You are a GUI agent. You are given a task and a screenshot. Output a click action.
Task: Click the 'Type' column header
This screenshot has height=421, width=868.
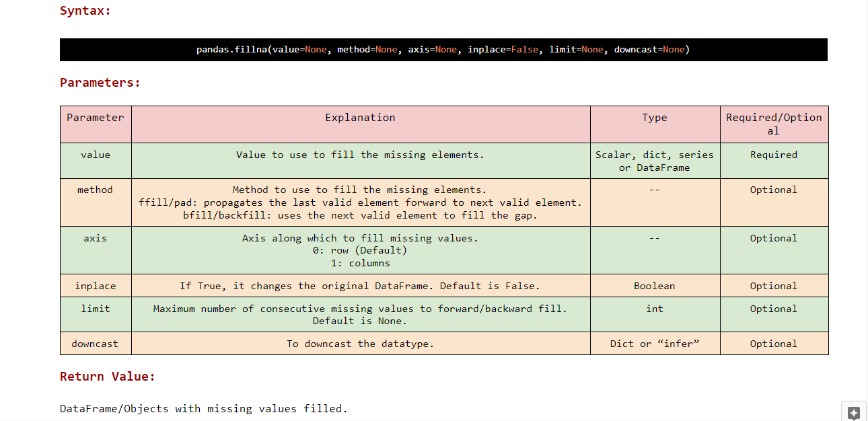click(655, 124)
